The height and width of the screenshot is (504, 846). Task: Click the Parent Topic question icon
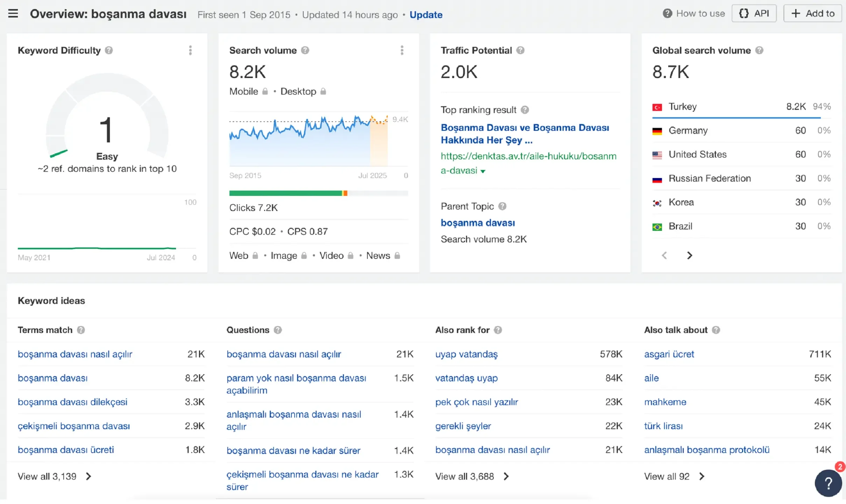pyautogui.click(x=502, y=206)
